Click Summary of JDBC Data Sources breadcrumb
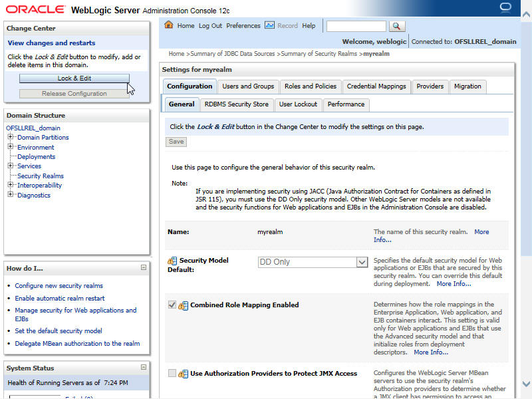This screenshot has width=532, height=399. (233, 54)
